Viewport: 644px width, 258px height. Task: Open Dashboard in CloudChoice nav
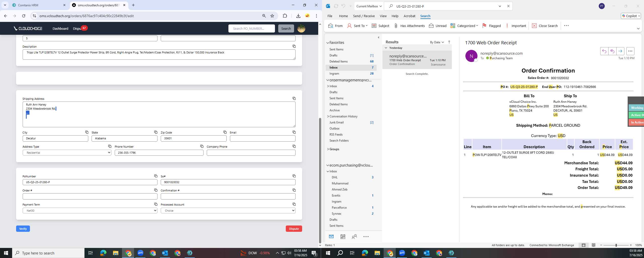coord(60,28)
